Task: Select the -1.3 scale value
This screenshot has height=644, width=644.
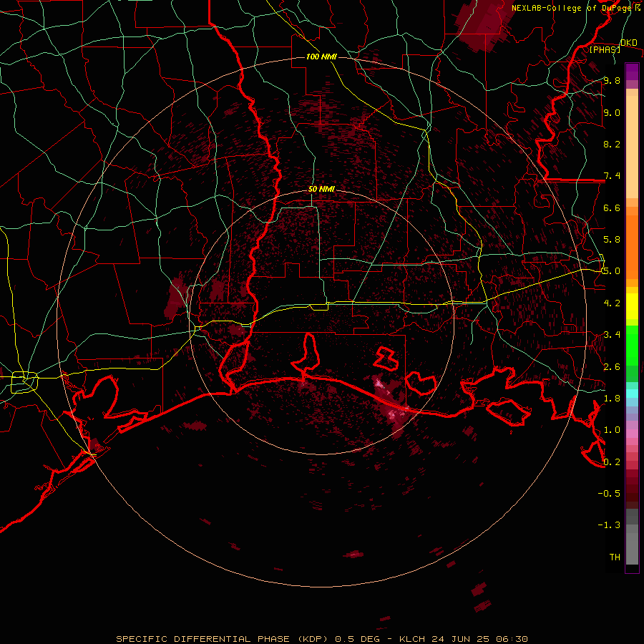Action: coord(609,525)
